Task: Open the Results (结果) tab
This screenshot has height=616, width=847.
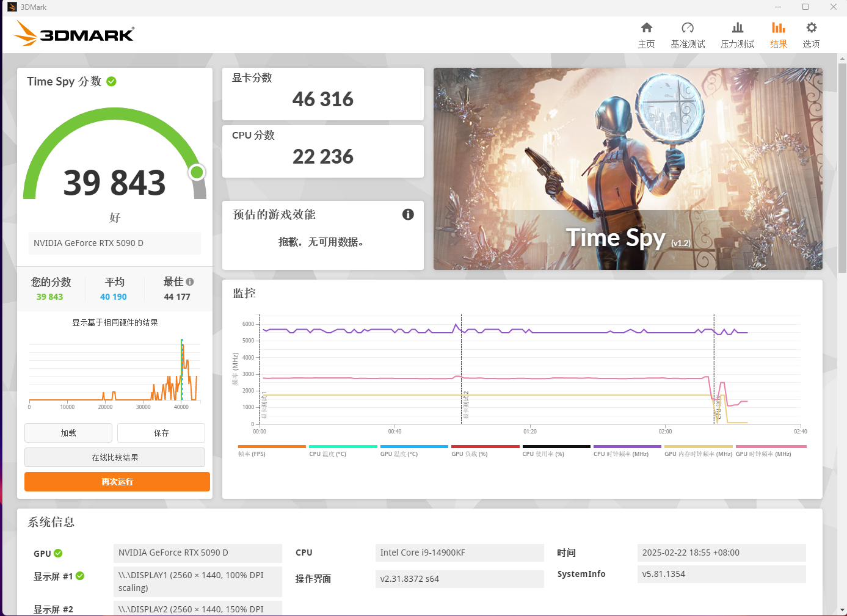Action: [779, 35]
